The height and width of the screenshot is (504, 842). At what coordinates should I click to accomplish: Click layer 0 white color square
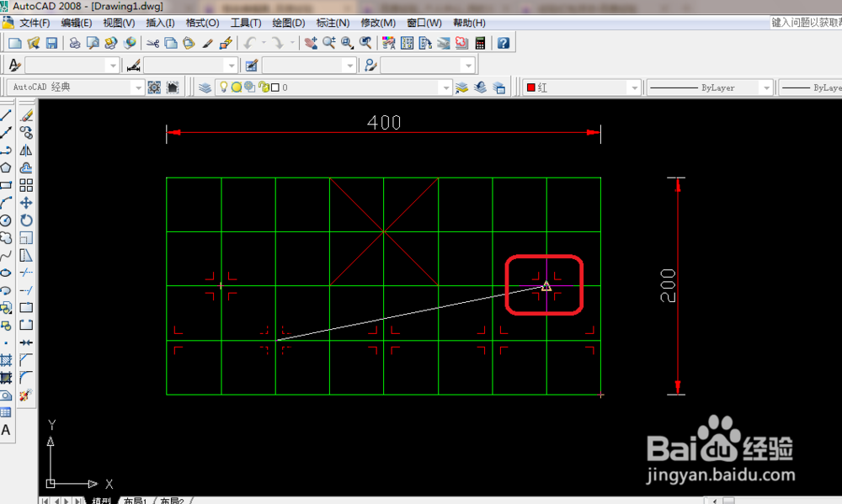coord(275,88)
